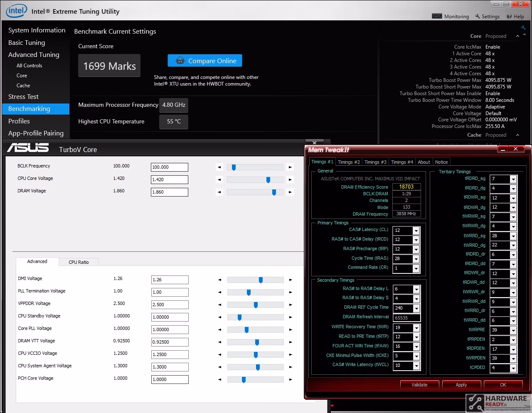The height and width of the screenshot is (413, 532).
Task: Collapse the Core proposed section chevron
Action: tap(517, 36)
